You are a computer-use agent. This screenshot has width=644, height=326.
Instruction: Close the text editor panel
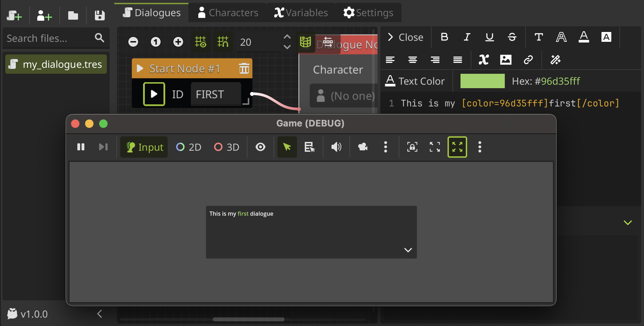click(x=406, y=37)
